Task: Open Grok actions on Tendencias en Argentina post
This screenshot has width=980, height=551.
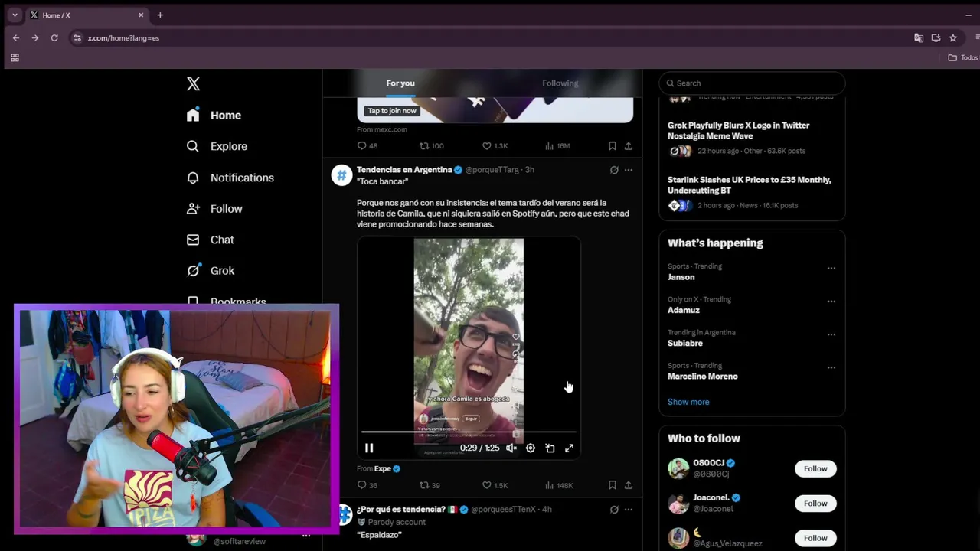Action: click(x=614, y=170)
